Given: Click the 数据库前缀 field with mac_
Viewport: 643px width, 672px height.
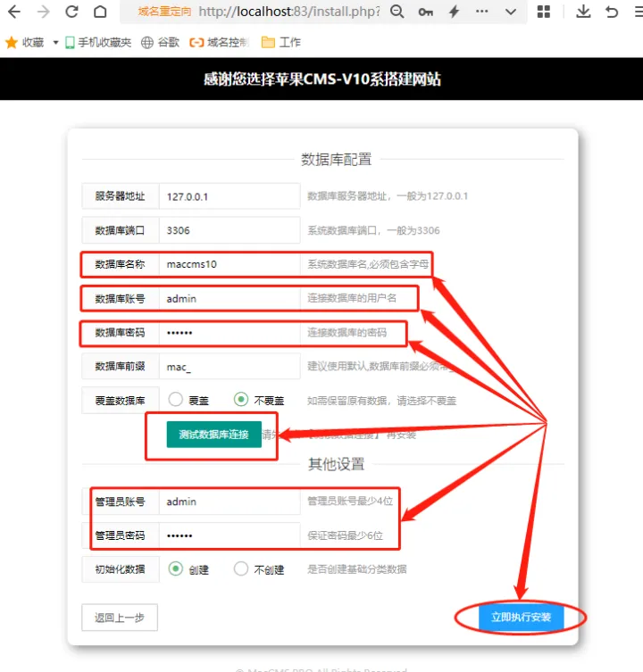Looking at the screenshot, I should pyautogui.click(x=230, y=367).
